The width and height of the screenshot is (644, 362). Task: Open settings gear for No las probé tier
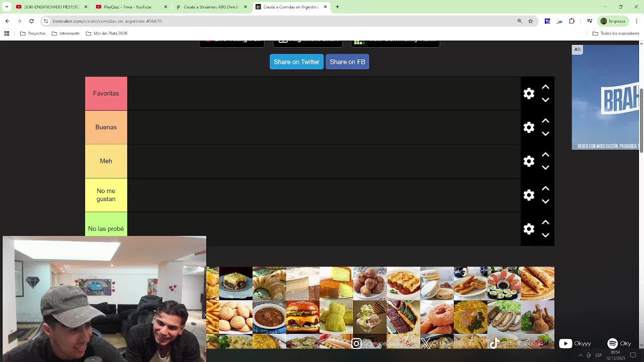coord(529,229)
